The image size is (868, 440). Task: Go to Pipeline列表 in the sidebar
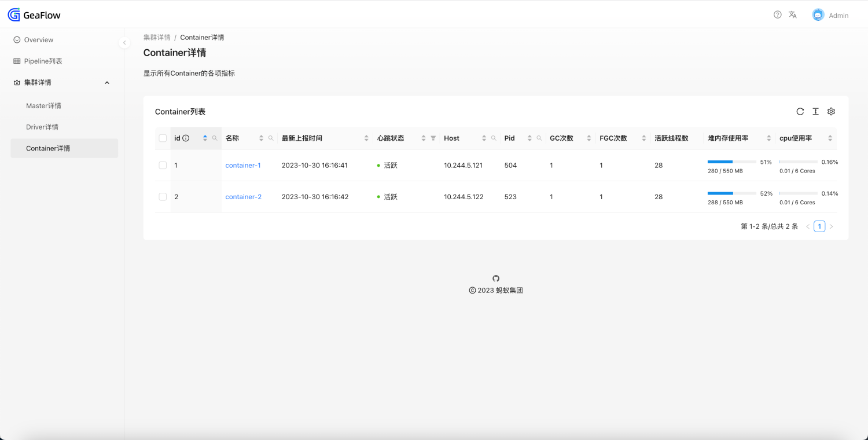pos(43,61)
